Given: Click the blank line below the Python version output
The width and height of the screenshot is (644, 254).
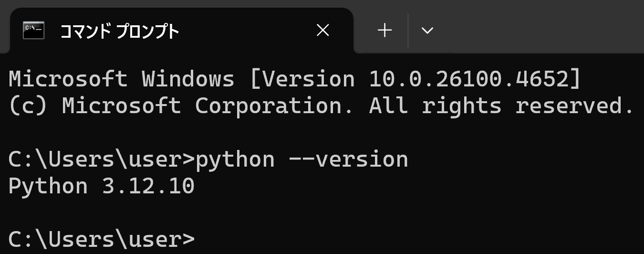Looking at the screenshot, I should coord(322,212).
